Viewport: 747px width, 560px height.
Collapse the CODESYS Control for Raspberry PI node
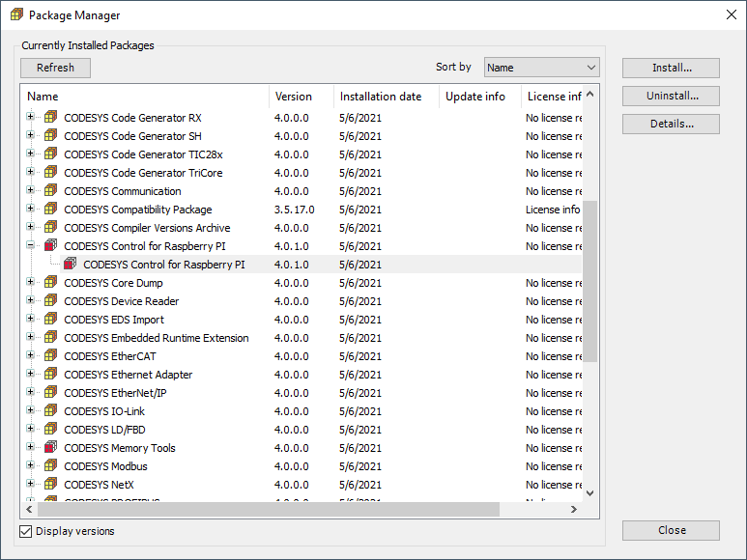point(31,246)
